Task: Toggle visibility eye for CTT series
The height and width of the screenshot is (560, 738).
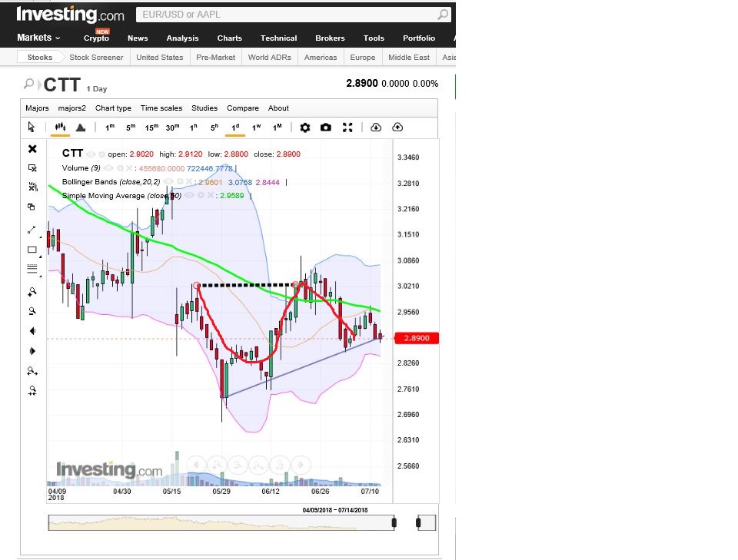Action: click(x=91, y=154)
